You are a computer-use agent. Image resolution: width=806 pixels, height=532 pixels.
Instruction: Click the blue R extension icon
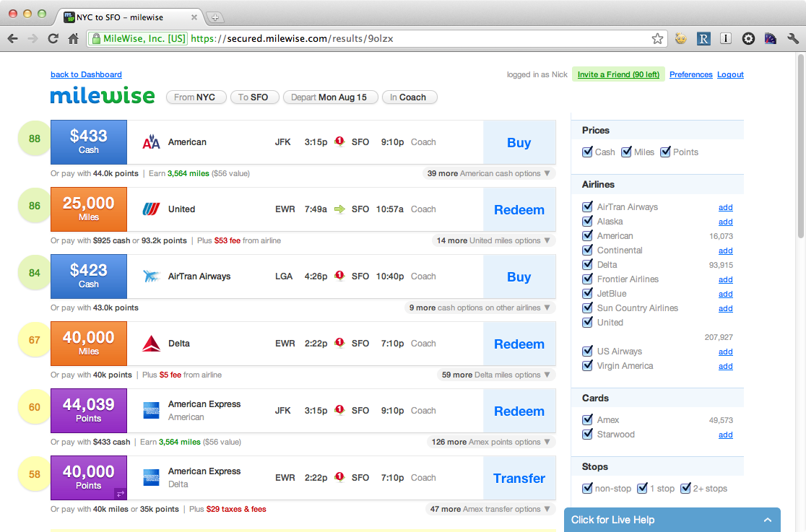(x=703, y=38)
